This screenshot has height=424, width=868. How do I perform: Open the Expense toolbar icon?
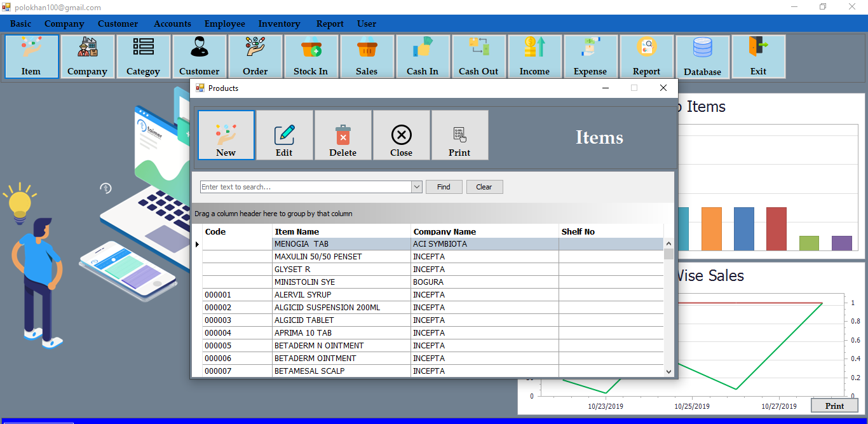[590, 57]
